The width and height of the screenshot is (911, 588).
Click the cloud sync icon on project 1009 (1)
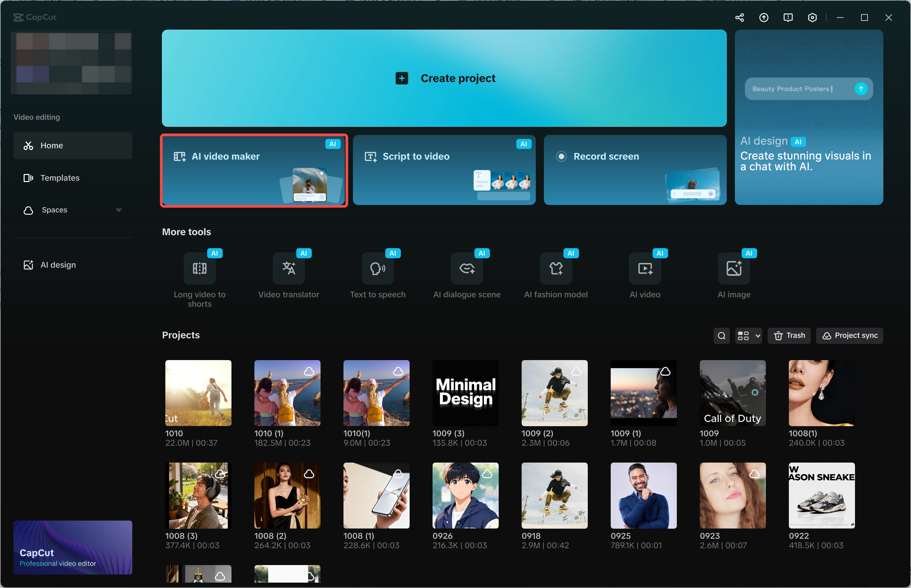665,371
